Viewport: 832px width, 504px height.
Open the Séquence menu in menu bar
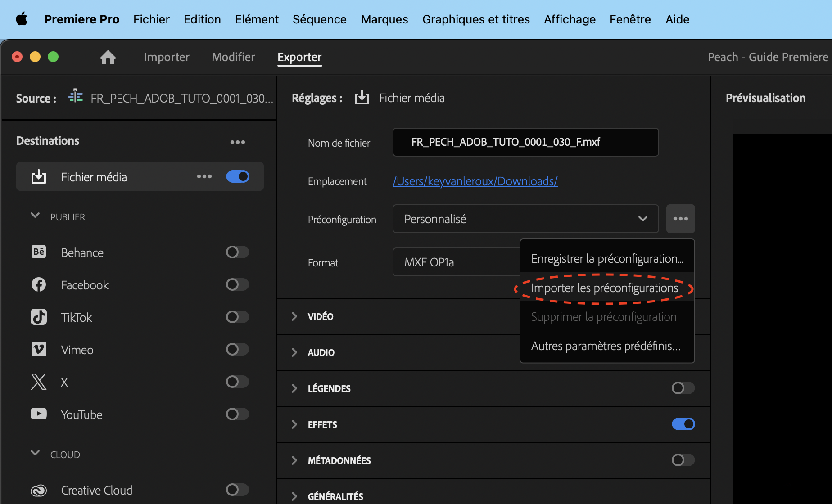coord(319,19)
